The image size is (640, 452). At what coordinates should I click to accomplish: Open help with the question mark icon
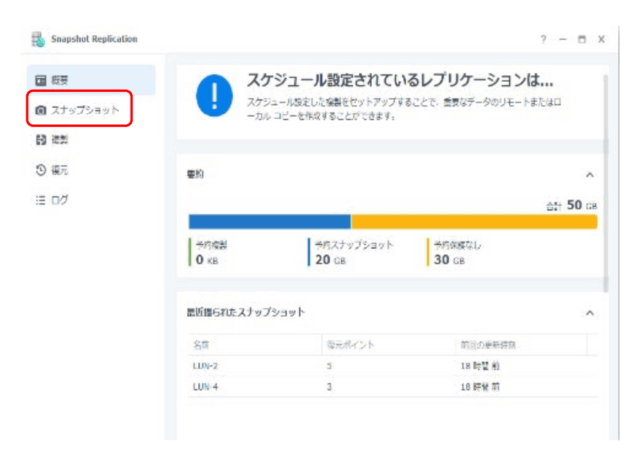click(x=543, y=39)
